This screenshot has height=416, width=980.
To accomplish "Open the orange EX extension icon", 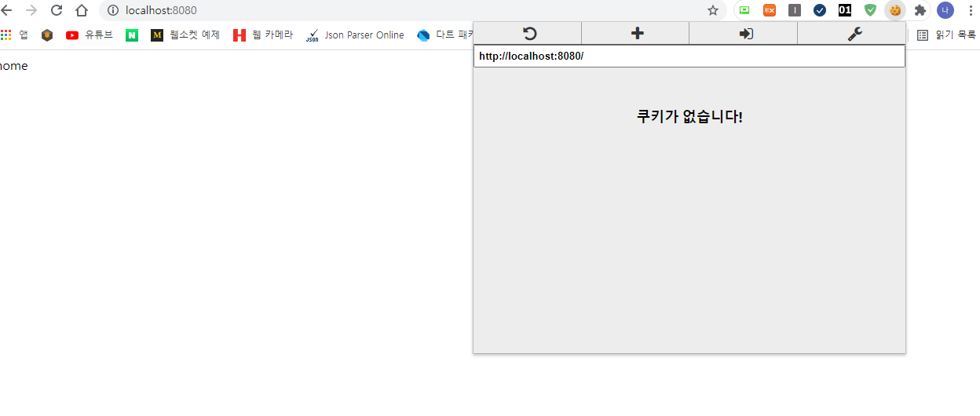I will (x=770, y=10).
